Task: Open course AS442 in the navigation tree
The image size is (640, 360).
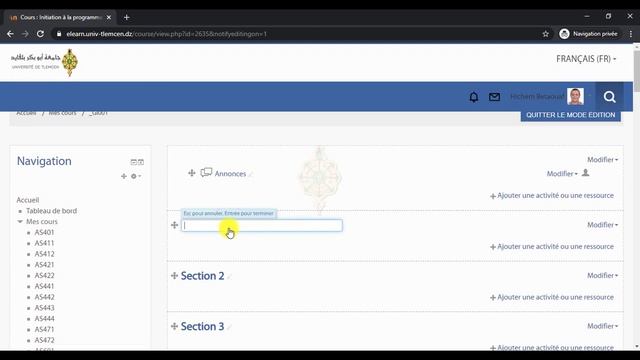Action: pos(44,297)
